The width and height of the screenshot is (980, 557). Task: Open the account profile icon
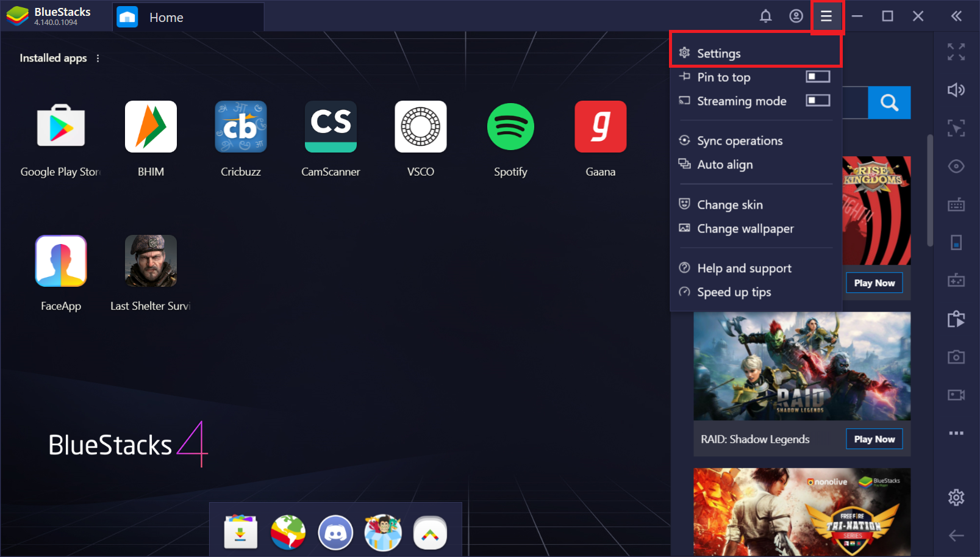(x=796, y=16)
